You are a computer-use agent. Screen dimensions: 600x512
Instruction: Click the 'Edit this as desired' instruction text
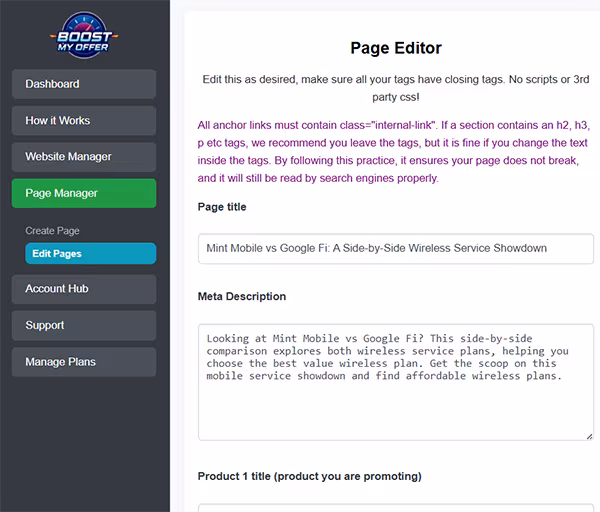pyautogui.click(x=396, y=88)
